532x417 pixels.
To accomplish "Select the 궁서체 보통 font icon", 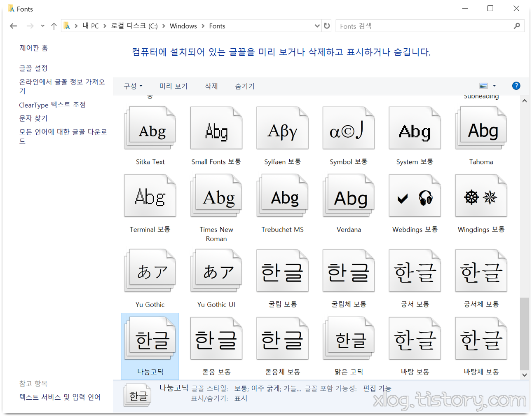I will click(481, 271).
